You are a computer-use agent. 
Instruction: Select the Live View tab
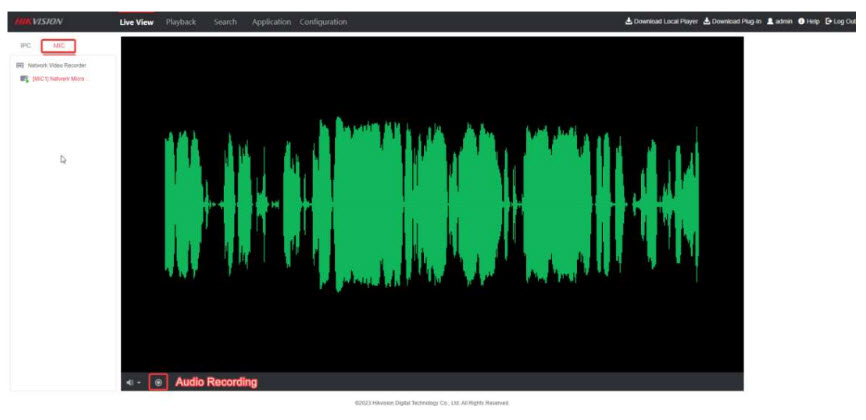coord(137,22)
